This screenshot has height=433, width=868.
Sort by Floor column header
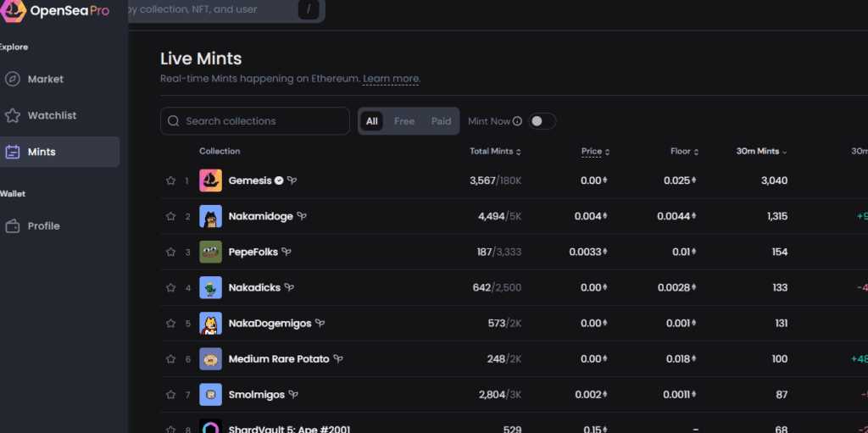point(684,152)
